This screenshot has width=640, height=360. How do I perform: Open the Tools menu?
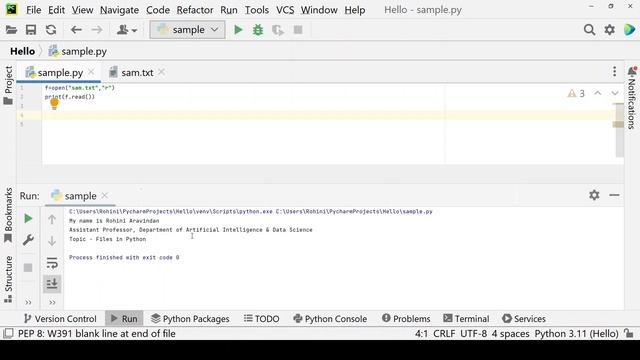pos(257,10)
